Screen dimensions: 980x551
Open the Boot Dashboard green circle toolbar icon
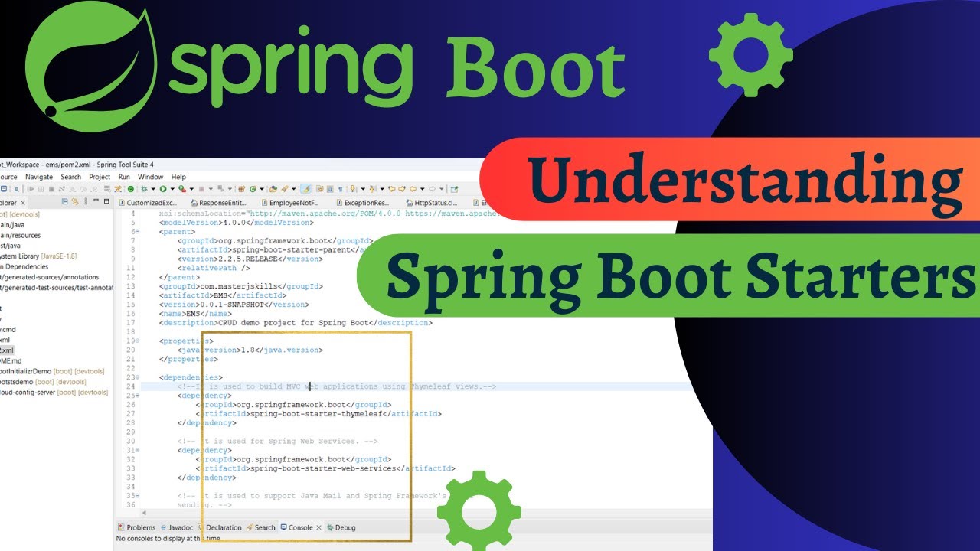pyautogui.click(x=131, y=188)
